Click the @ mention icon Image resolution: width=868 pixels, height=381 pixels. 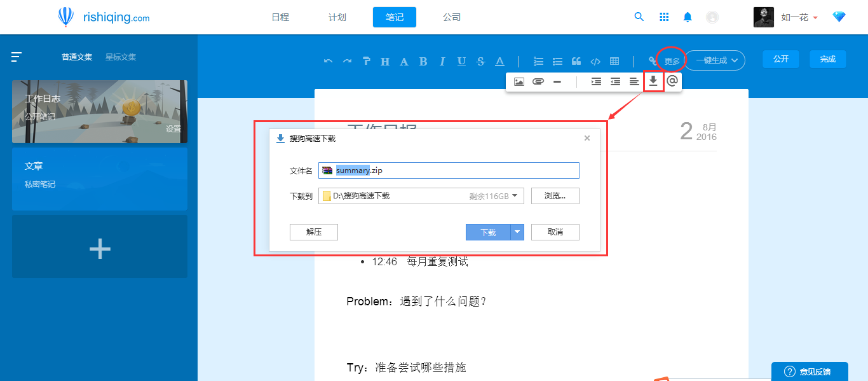click(x=673, y=81)
